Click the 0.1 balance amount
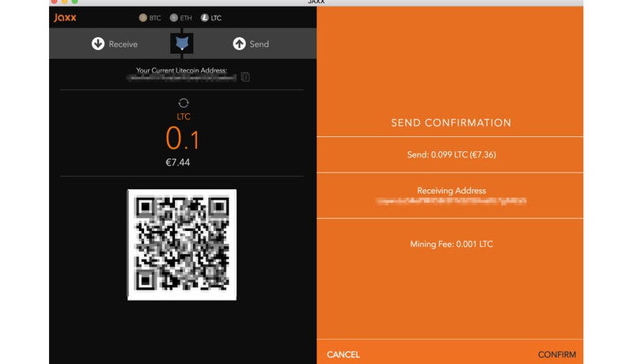 pyautogui.click(x=182, y=138)
